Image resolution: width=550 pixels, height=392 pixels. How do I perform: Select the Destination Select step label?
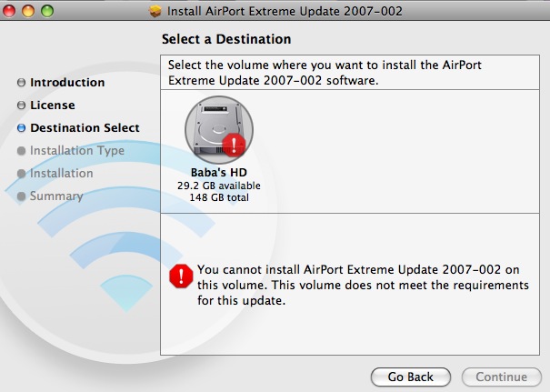point(85,128)
